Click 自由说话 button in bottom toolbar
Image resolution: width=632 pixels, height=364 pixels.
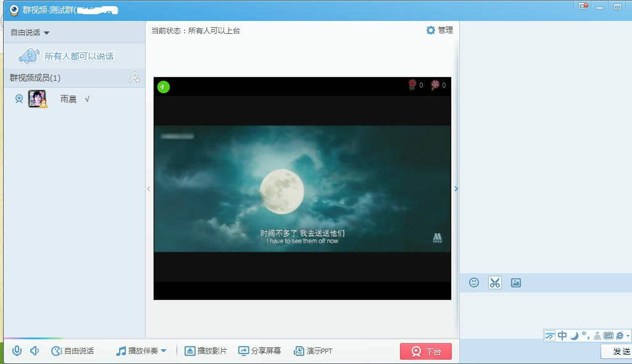coord(73,350)
